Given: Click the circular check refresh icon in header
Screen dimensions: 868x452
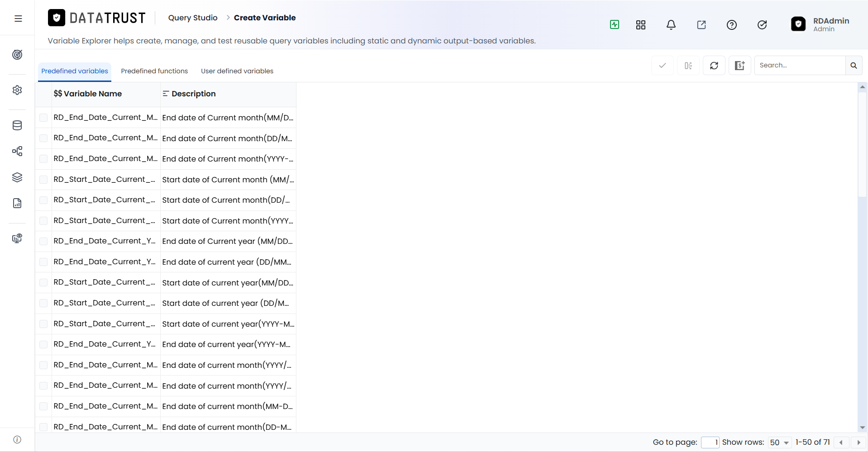Looking at the screenshot, I should [x=762, y=25].
